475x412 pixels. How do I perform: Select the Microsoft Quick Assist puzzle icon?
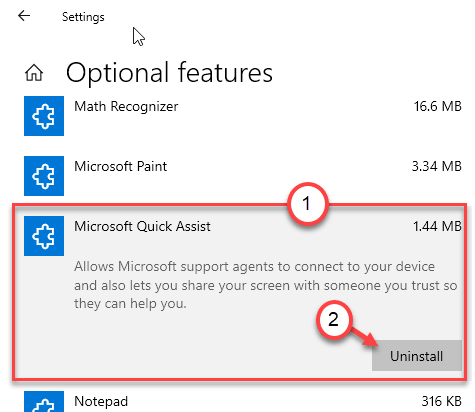[44, 236]
